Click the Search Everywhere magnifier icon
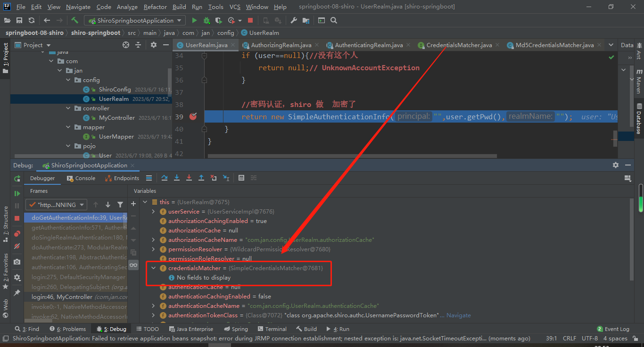This screenshot has height=347, width=644. [x=334, y=20]
